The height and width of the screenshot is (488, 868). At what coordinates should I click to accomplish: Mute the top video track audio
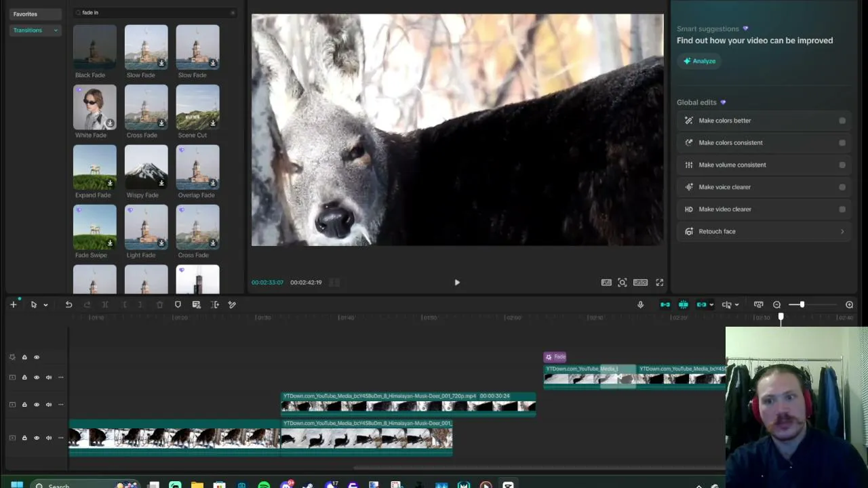point(49,378)
